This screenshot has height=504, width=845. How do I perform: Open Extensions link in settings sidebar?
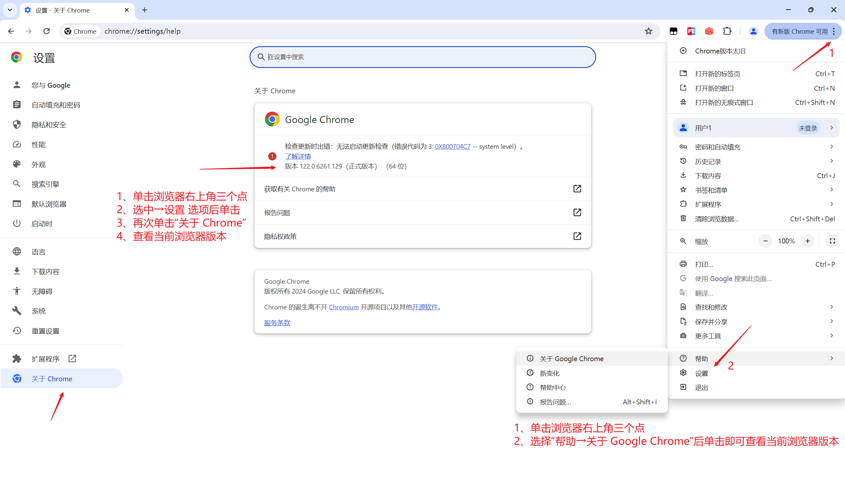click(61, 359)
